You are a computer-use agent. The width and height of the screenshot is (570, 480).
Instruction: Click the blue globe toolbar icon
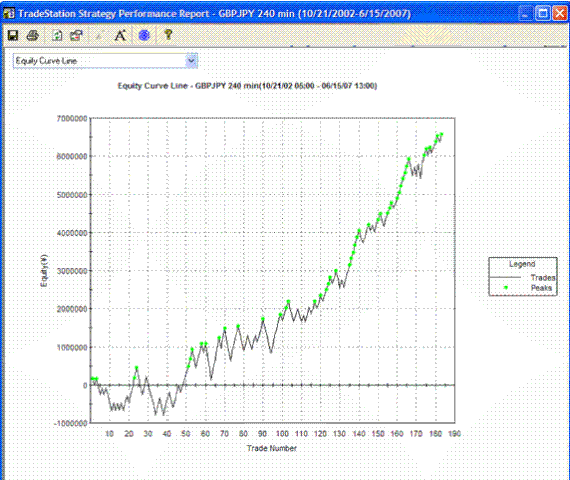pyautogui.click(x=144, y=35)
